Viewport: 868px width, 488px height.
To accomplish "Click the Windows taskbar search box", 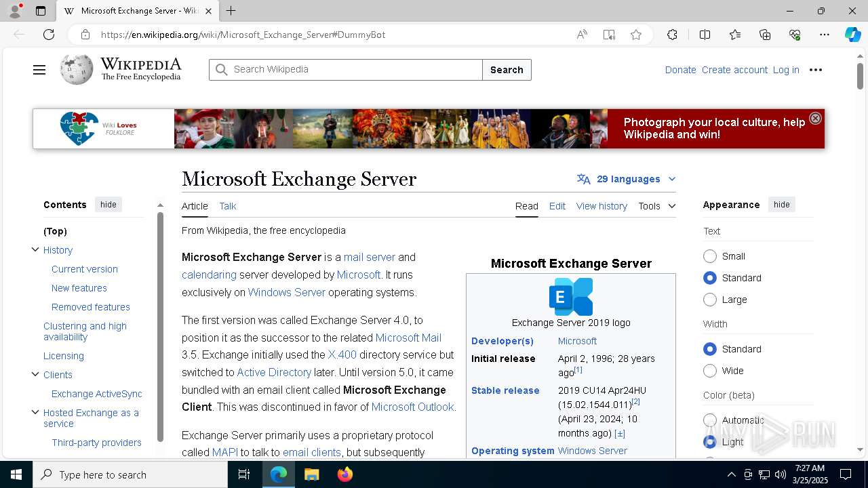I will coord(130,474).
